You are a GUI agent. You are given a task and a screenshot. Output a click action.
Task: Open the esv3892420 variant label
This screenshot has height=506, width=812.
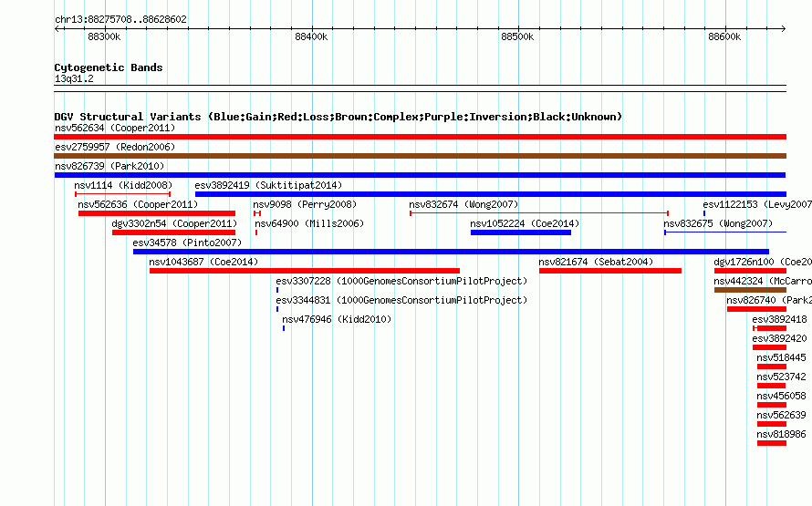(x=779, y=338)
